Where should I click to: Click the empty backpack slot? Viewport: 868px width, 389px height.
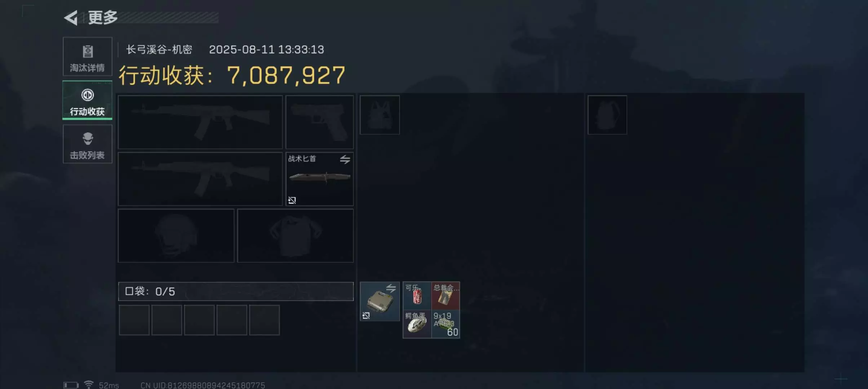coord(607,115)
